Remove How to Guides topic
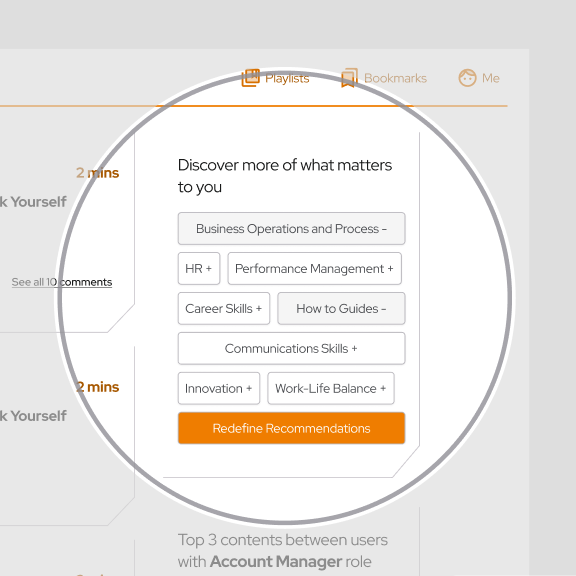Viewport: 576px width, 576px height. tap(341, 309)
